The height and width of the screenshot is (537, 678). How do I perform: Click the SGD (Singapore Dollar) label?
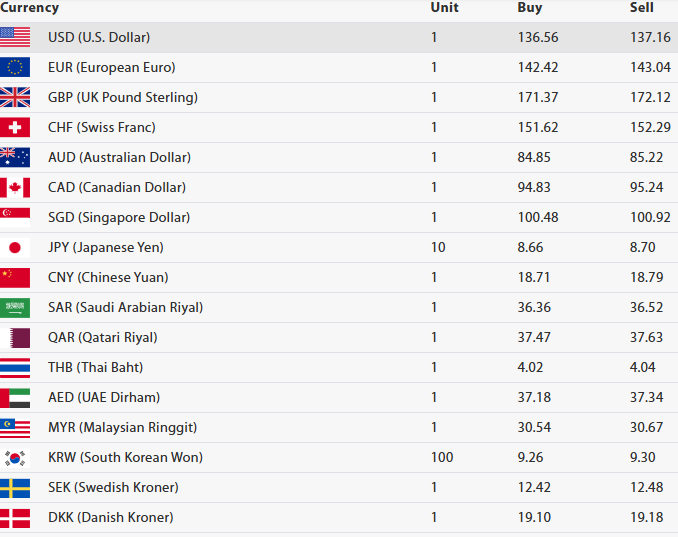pos(118,217)
